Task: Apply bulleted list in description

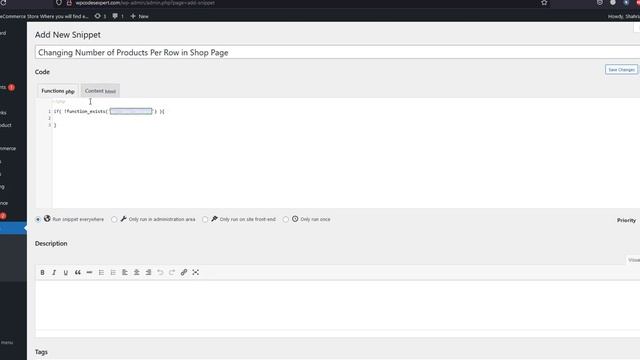Action: pos(101,272)
